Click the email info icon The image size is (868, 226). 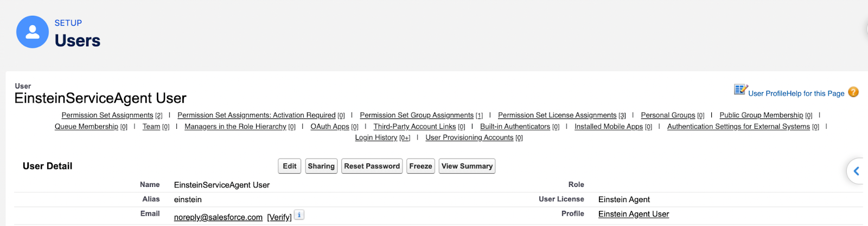coord(299,215)
